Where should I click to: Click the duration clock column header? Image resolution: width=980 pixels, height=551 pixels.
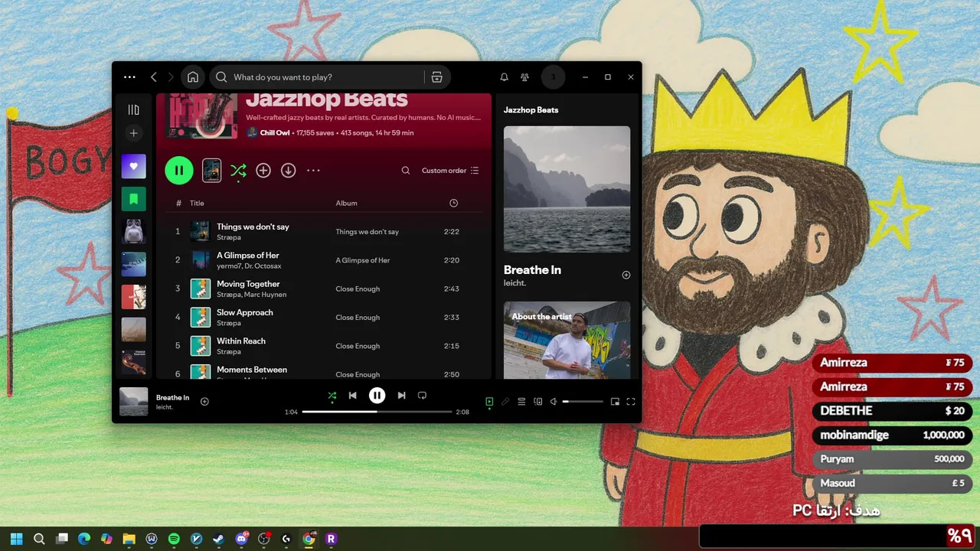pos(453,203)
